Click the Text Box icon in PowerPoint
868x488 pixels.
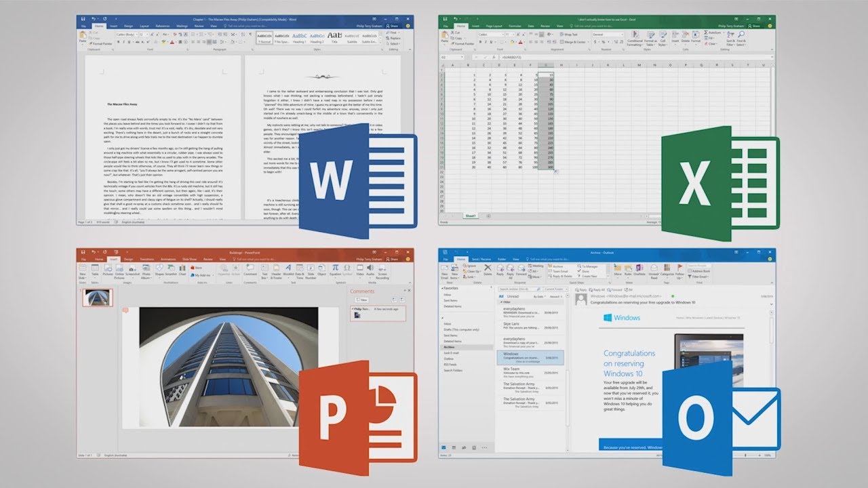click(x=264, y=267)
